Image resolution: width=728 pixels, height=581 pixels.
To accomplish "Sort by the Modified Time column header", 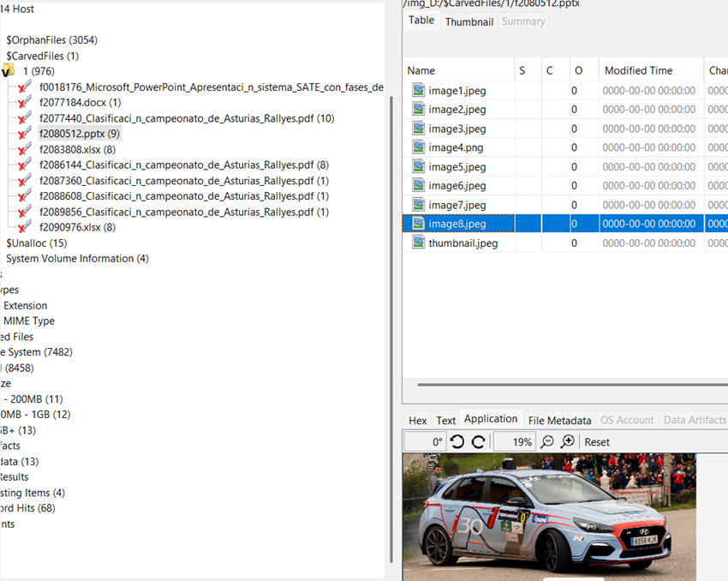I will [x=638, y=70].
